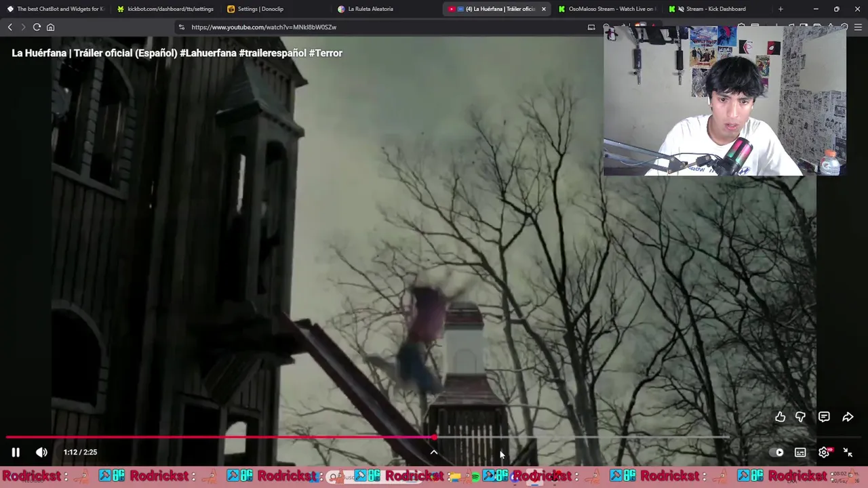This screenshot has width=868, height=488.
Task: Pause the YouTube video
Action: coord(16,452)
